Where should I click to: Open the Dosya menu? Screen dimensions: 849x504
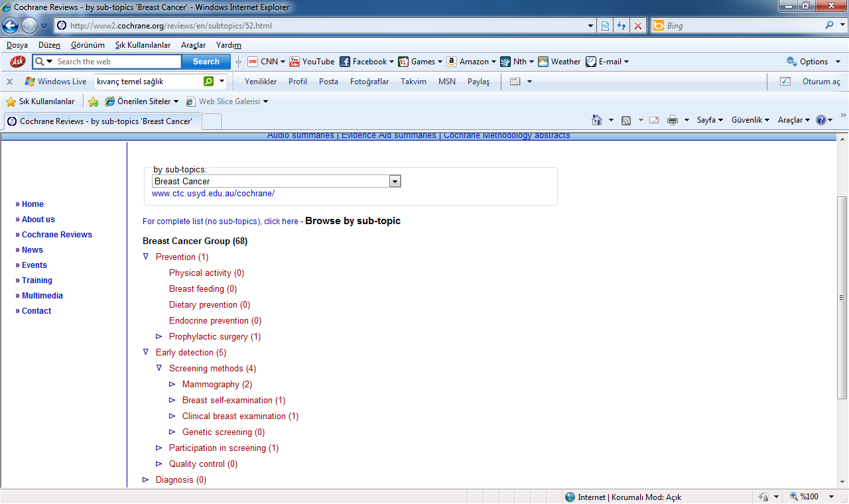[x=17, y=45]
